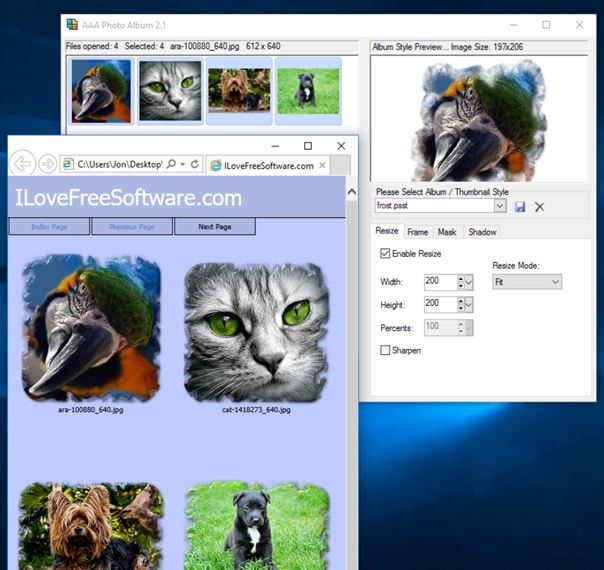The width and height of the screenshot is (604, 570).
Task: Click the Height input field
Action: [x=440, y=305]
